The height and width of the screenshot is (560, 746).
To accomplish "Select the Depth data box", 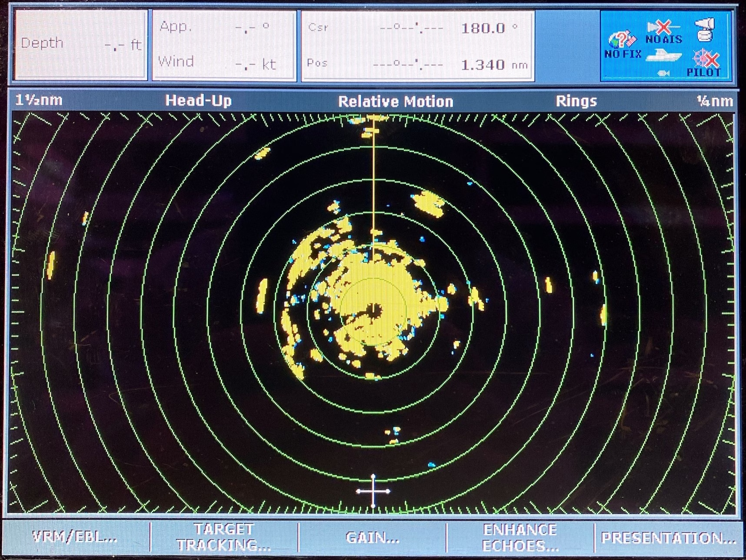I will [x=81, y=45].
